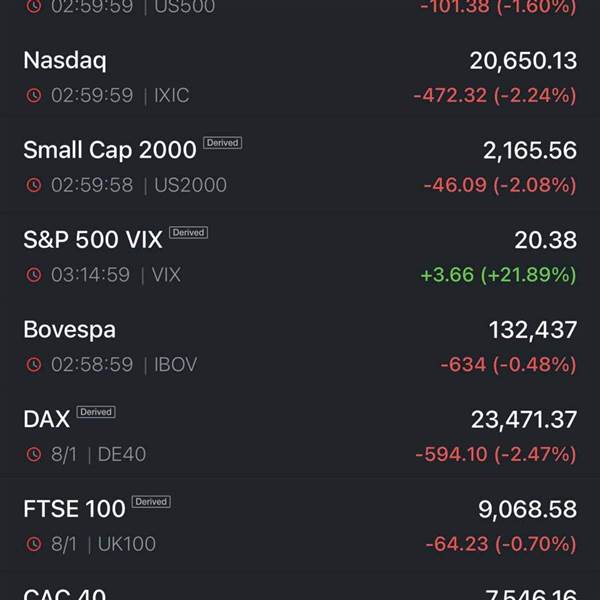Open the partially visible CAC 40 row
Screen dimensions: 600x600
[x=300, y=587]
